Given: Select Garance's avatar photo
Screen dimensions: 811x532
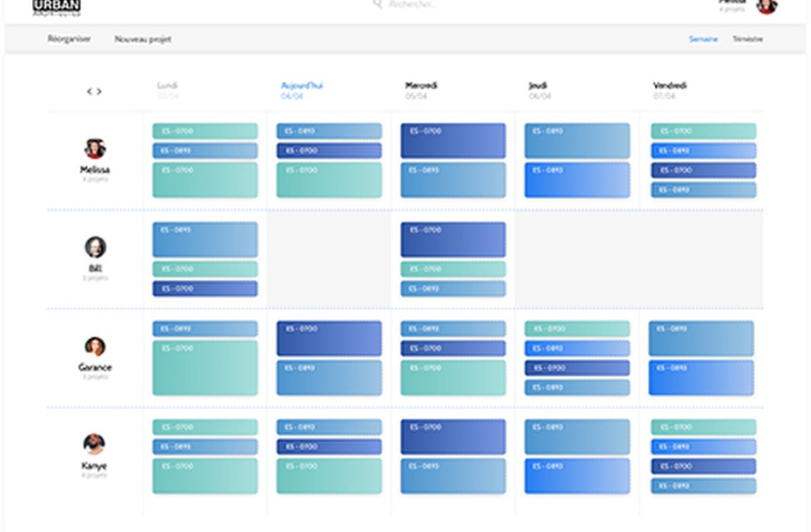Looking at the screenshot, I should [x=94, y=346].
